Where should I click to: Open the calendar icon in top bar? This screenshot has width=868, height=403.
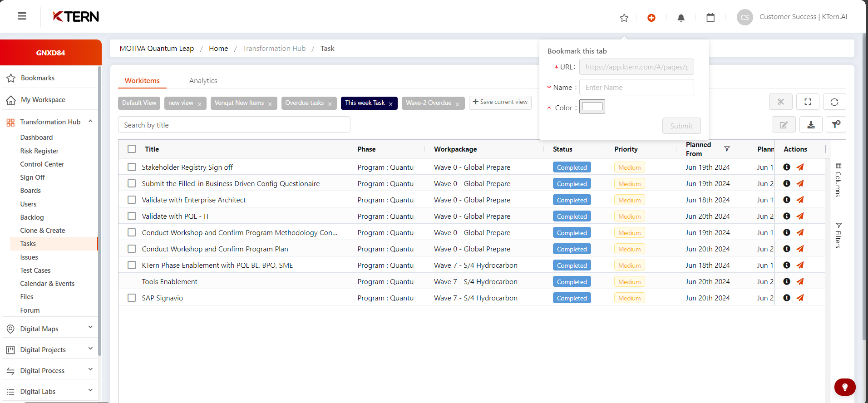[710, 18]
